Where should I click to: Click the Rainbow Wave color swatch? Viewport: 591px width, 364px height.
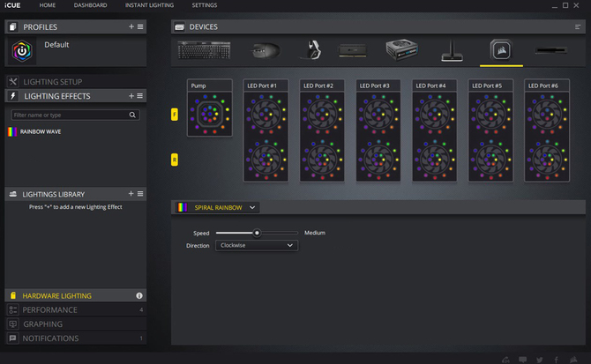12,131
